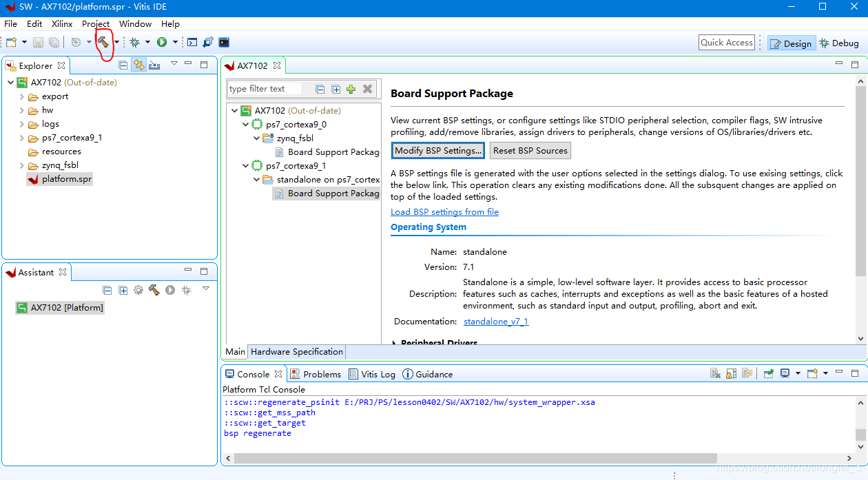The width and height of the screenshot is (868, 480).
Task: Click the Open Console icon
Action: point(813,373)
